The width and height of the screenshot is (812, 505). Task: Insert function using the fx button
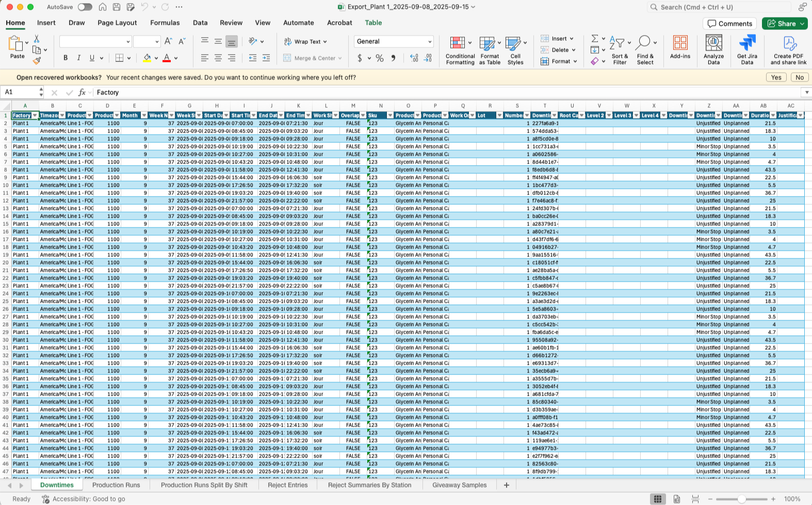(x=82, y=92)
